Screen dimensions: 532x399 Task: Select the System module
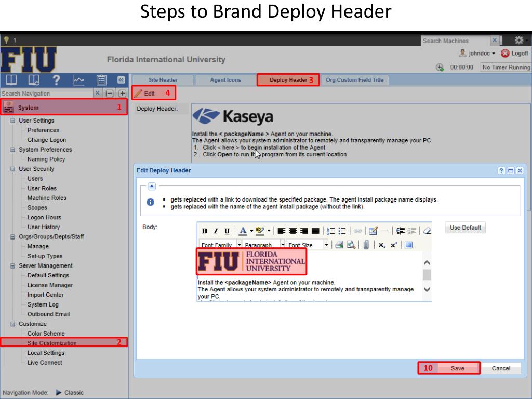click(x=64, y=107)
